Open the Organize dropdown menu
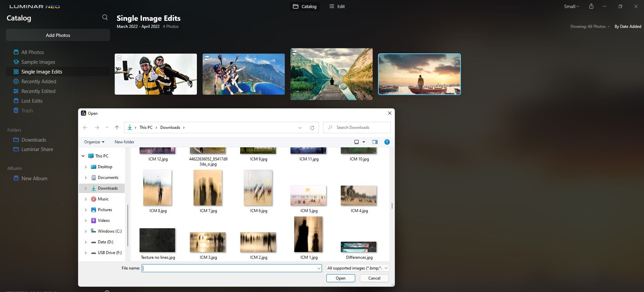The image size is (644, 292). 94,142
